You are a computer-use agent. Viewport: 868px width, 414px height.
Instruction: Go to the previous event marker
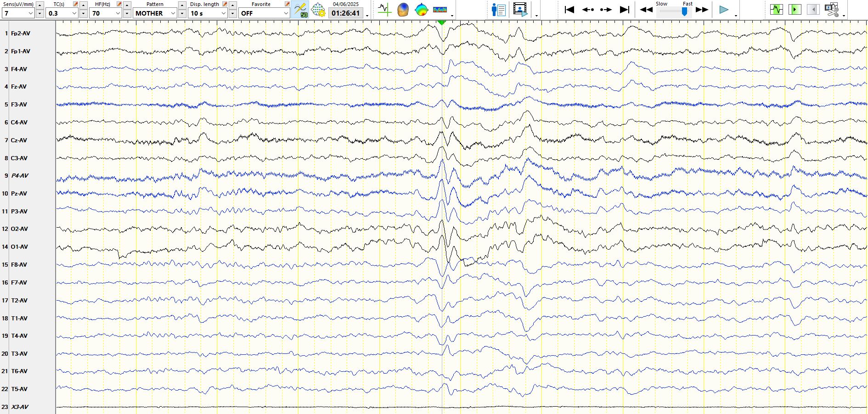(x=588, y=10)
